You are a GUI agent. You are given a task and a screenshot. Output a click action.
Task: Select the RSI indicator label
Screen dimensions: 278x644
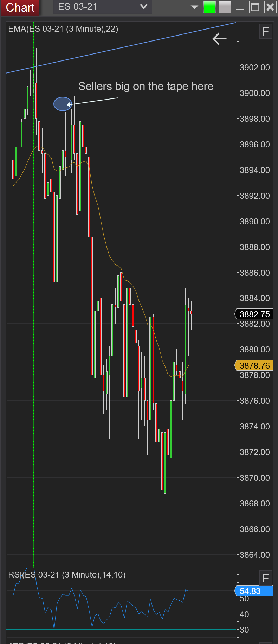tap(67, 575)
